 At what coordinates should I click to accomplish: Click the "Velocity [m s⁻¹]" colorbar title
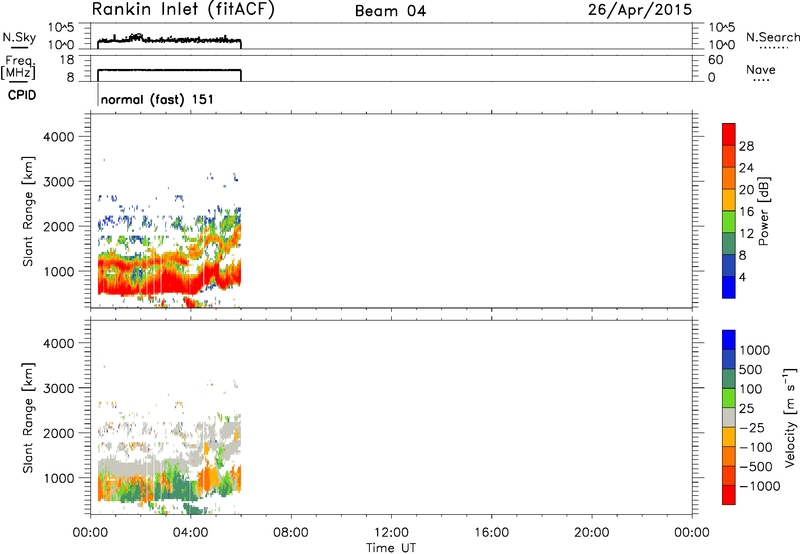pos(790,417)
